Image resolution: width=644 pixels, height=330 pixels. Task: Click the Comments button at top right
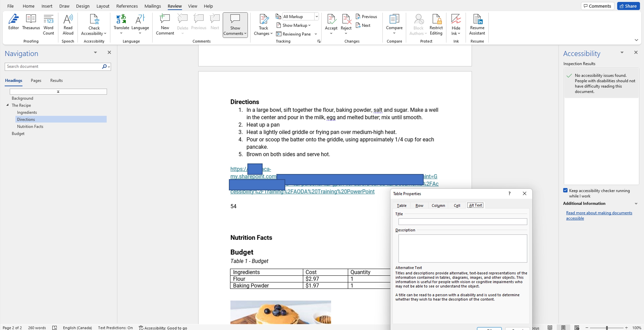tap(597, 6)
